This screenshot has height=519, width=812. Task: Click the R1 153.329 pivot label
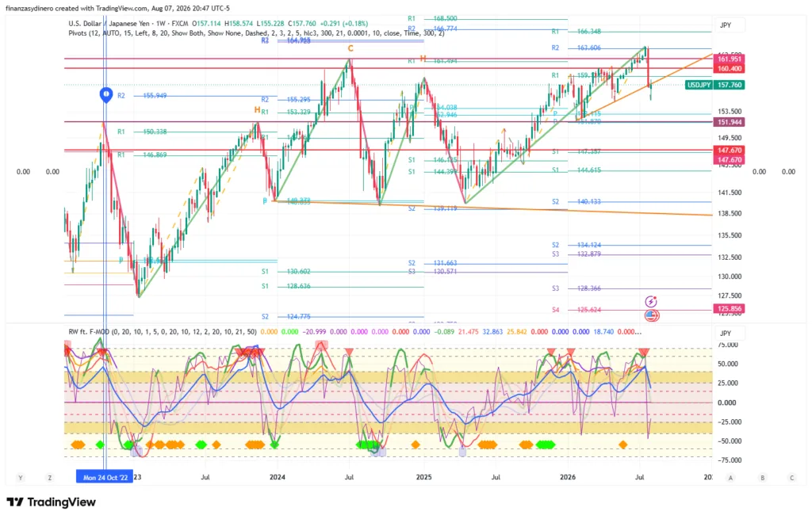285,112
